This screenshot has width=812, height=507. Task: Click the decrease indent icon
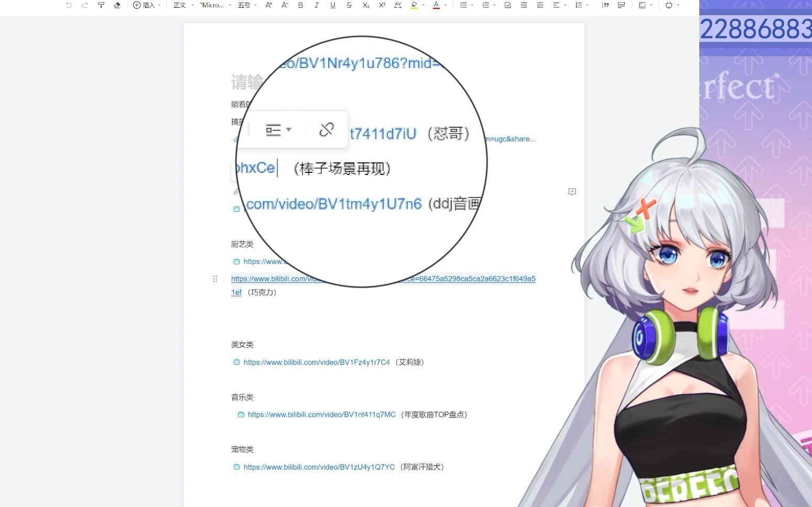pos(524,5)
